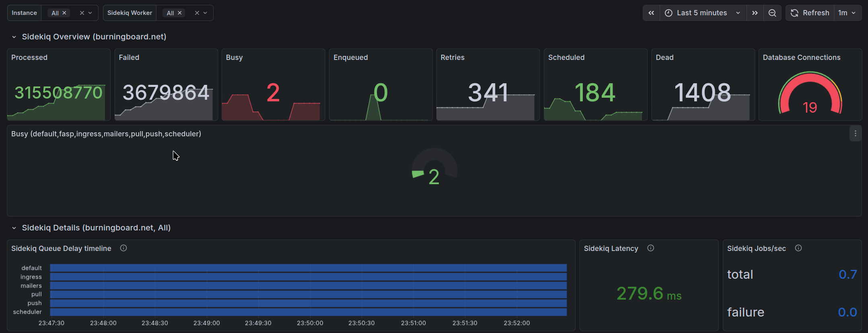Open the 1m refresh interval dropdown

tap(847, 13)
